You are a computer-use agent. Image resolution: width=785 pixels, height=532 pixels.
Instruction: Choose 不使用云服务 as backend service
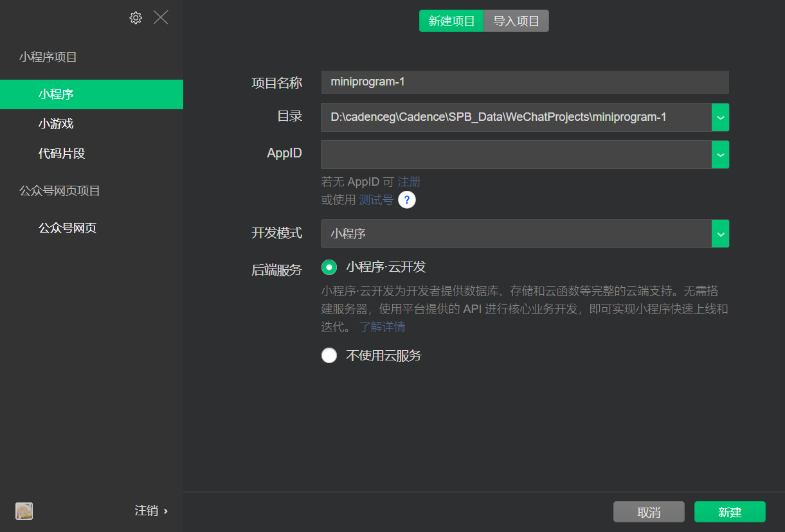[329, 355]
